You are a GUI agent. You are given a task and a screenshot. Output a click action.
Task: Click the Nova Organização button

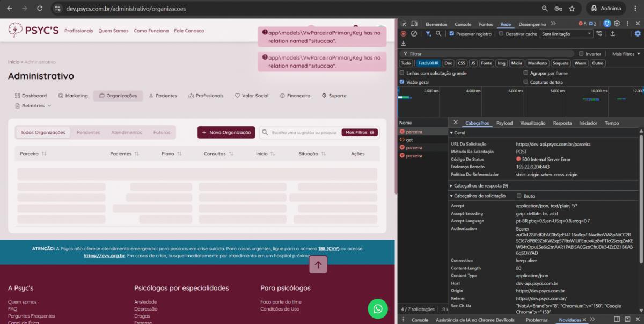click(226, 132)
